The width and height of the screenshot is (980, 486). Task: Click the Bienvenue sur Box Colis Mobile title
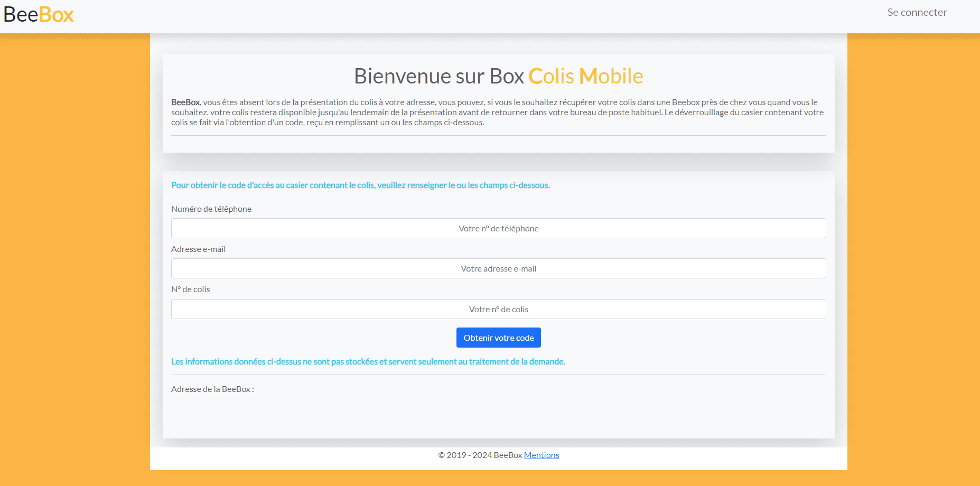tap(498, 76)
